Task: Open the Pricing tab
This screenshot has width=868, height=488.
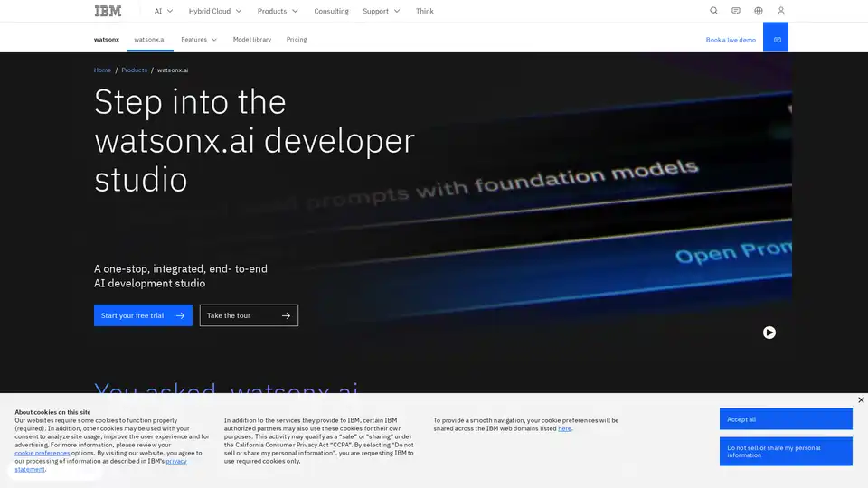Action: 297,40
